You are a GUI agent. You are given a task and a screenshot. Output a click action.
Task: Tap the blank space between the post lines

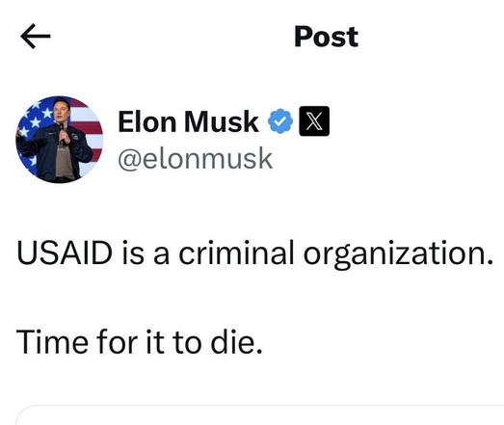coord(252,299)
